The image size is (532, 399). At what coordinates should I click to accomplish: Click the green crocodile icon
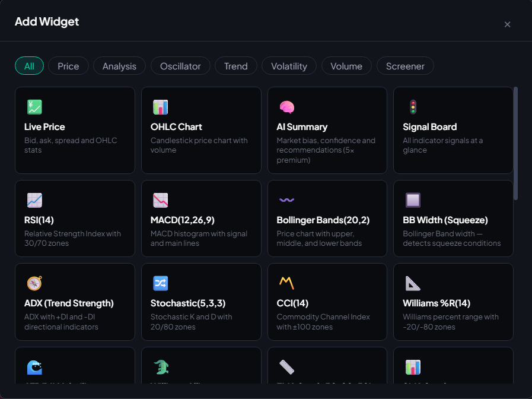tap(161, 367)
